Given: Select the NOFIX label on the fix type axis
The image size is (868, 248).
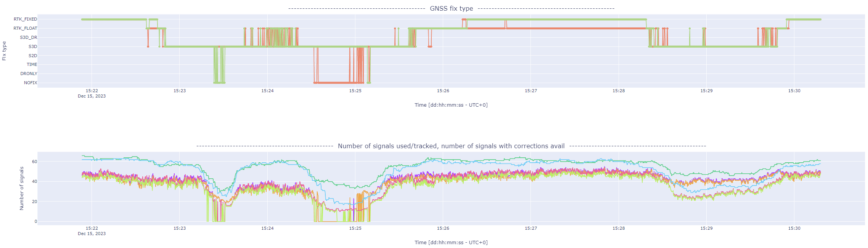Looking at the screenshot, I should [x=31, y=83].
